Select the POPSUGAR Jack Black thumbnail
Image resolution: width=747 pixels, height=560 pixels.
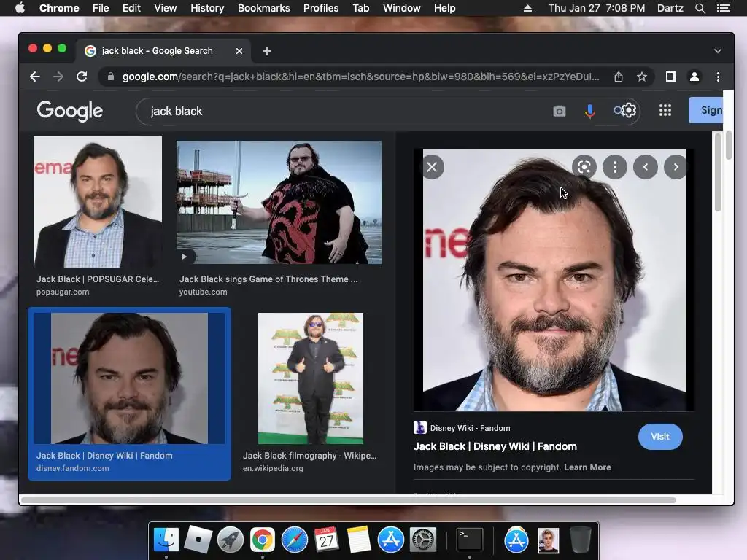click(98, 202)
